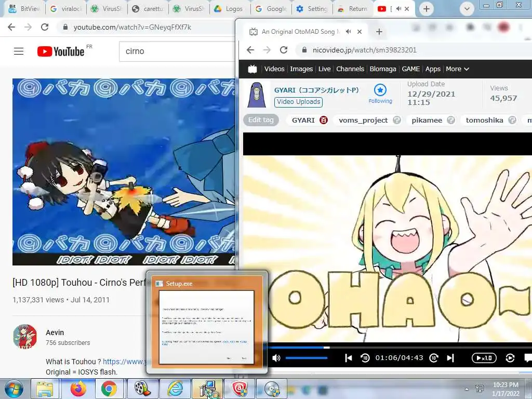Skip to next video in Niconico player

pos(450,358)
